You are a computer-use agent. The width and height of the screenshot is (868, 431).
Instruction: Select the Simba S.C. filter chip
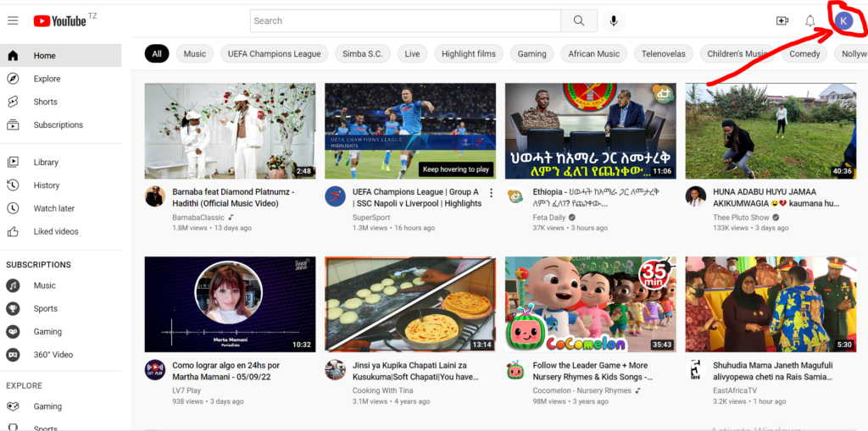coord(363,53)
